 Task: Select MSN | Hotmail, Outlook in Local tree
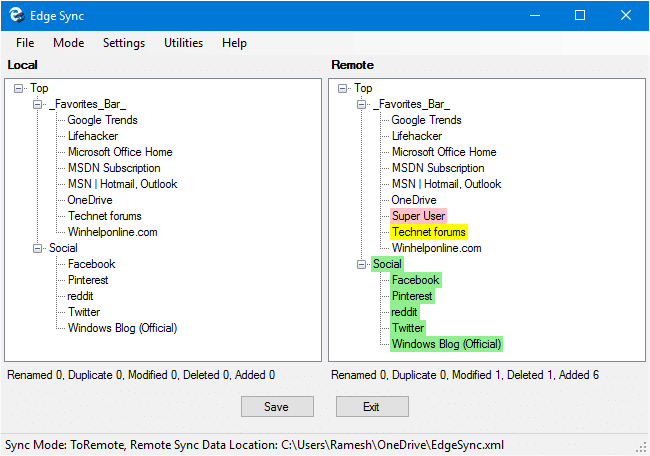click(x=122, y=184)
